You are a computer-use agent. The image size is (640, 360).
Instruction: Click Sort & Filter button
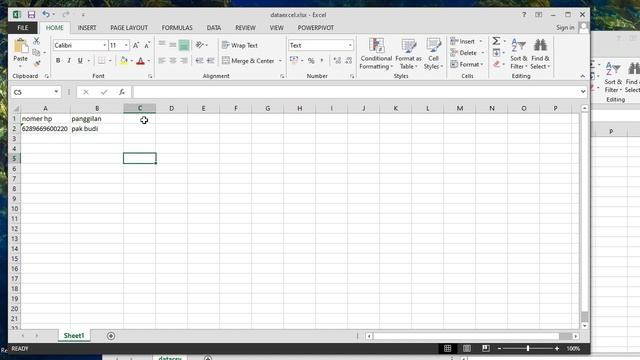pos(518,54)
